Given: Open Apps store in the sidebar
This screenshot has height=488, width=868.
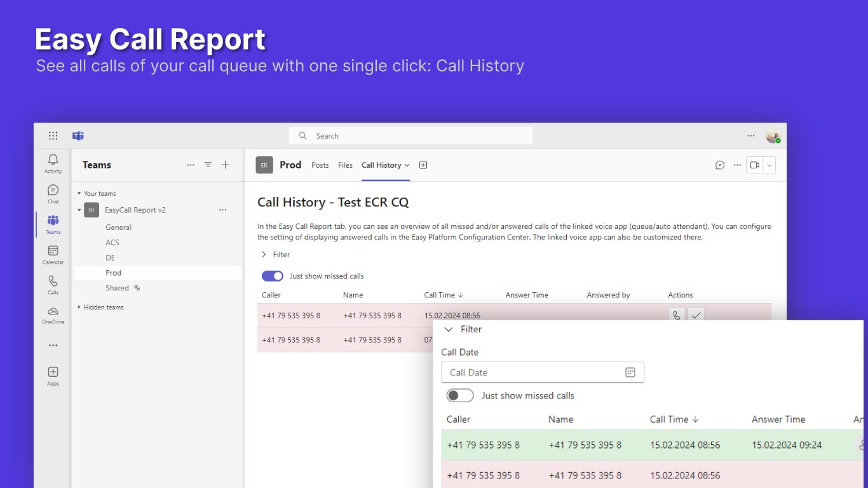Looking at the screenshot, I should pyautogui.click(x=53, y=376).
